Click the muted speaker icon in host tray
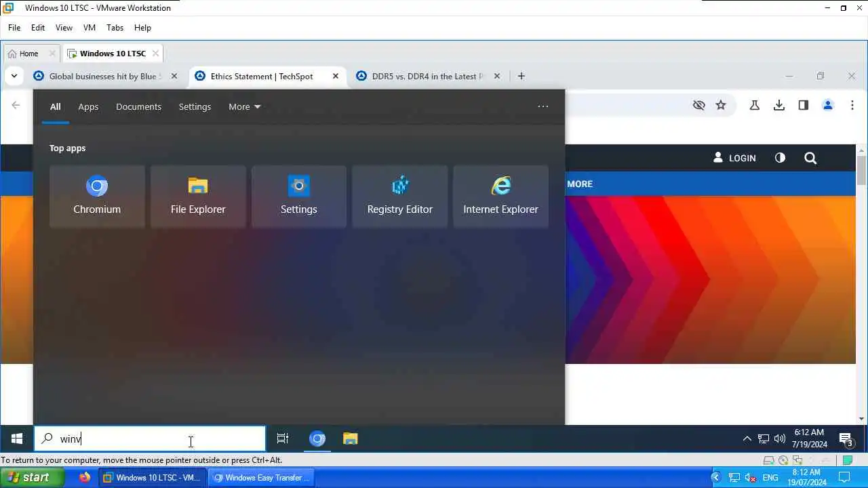The height and width of the screenshot is (488, 868). tap(750, 478)
